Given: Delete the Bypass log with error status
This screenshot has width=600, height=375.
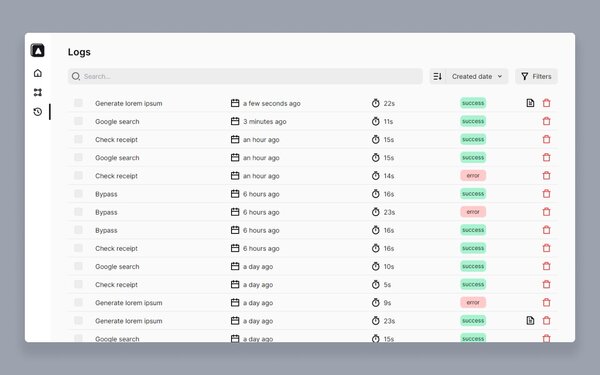Looking at the screenshot, I should (x=546, y=212).
